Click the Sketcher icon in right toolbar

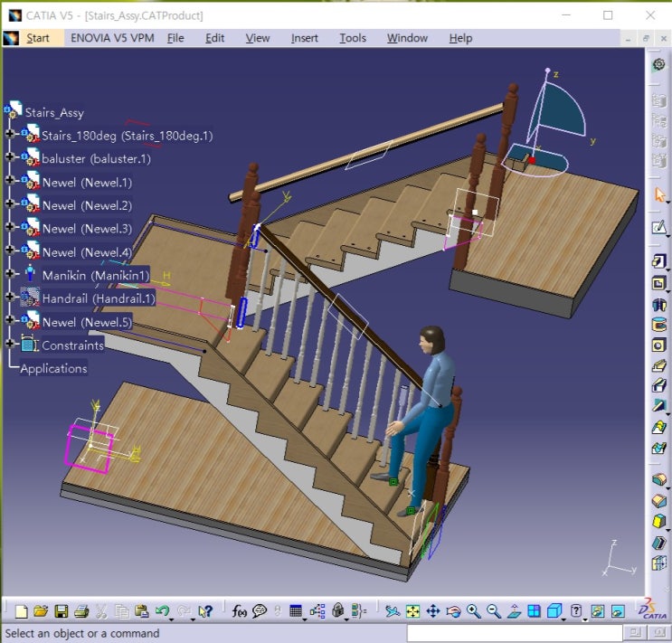click(x=659, y=227)
